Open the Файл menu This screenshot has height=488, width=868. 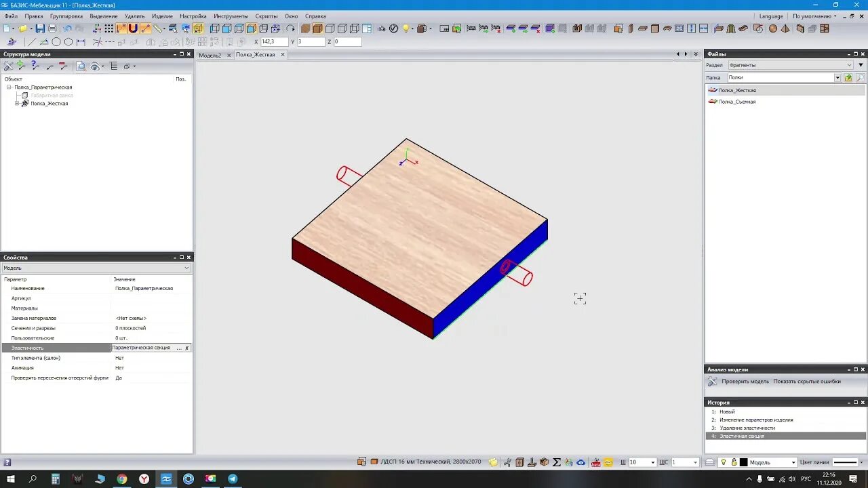point(11,16)
